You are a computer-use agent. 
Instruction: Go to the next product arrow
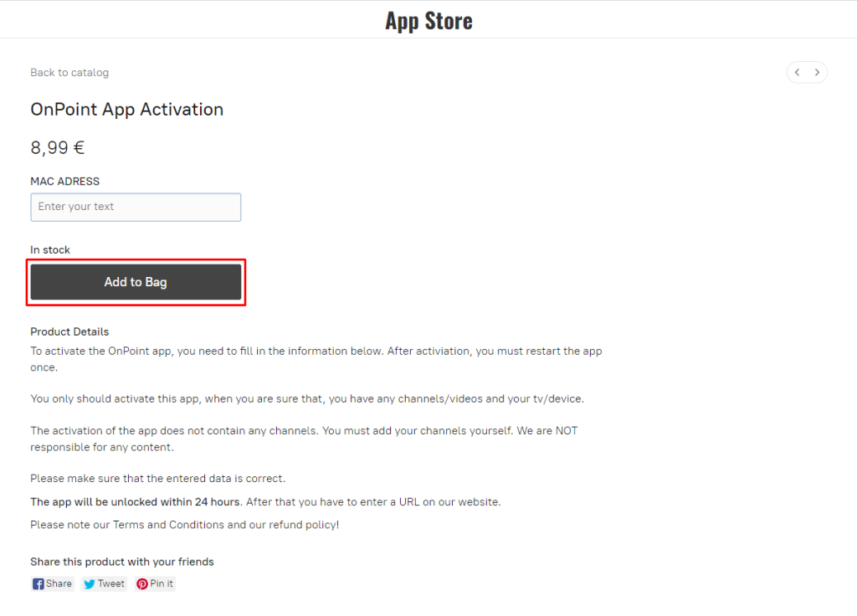coord(818,73)
